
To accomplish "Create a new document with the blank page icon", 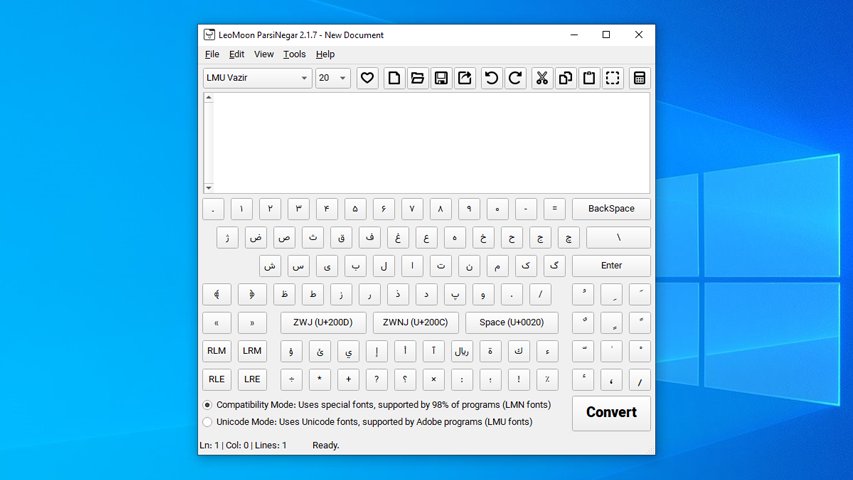I will click(395, 78).
